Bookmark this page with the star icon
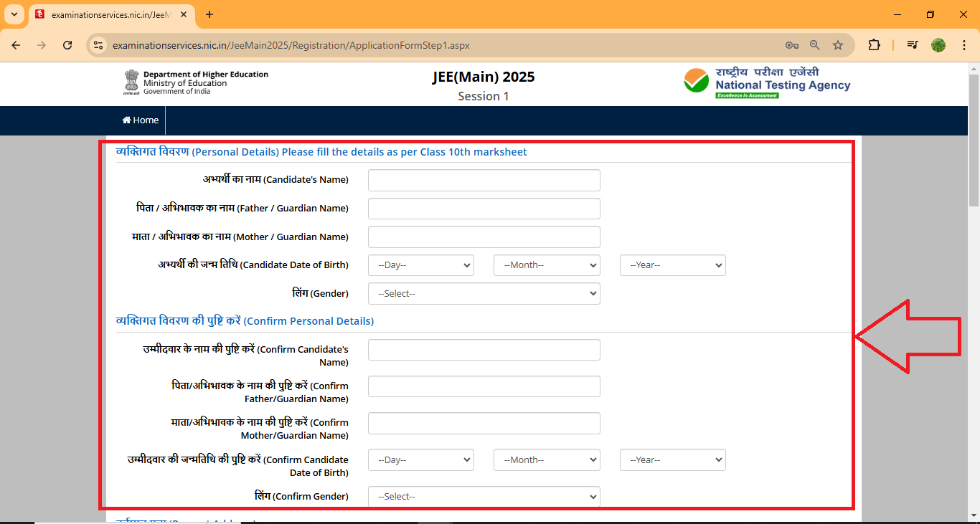 point(838,44)
